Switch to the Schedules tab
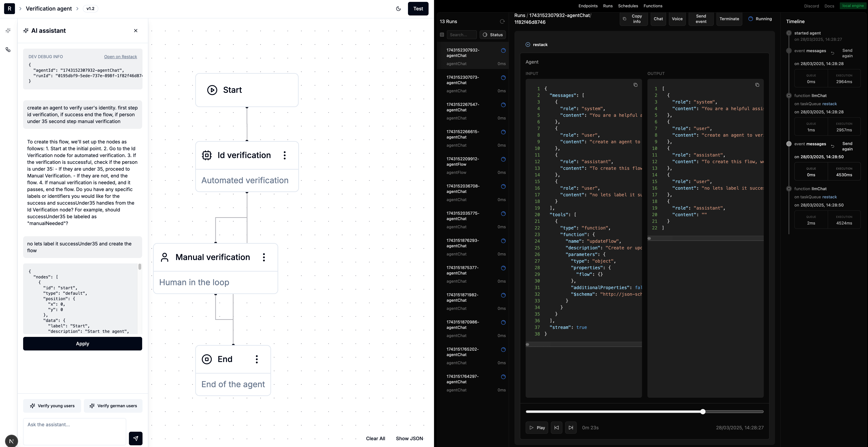868x447 pixels. point(628,6)
